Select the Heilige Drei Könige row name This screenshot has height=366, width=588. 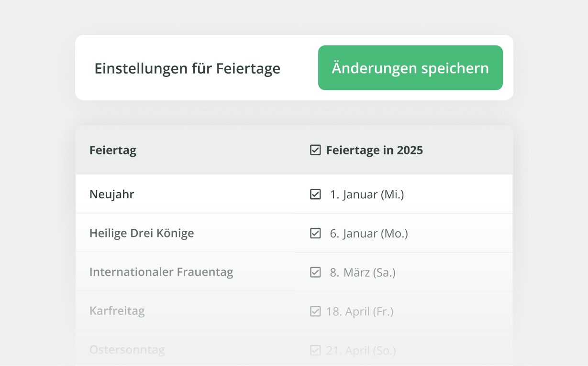coord(142,233)
